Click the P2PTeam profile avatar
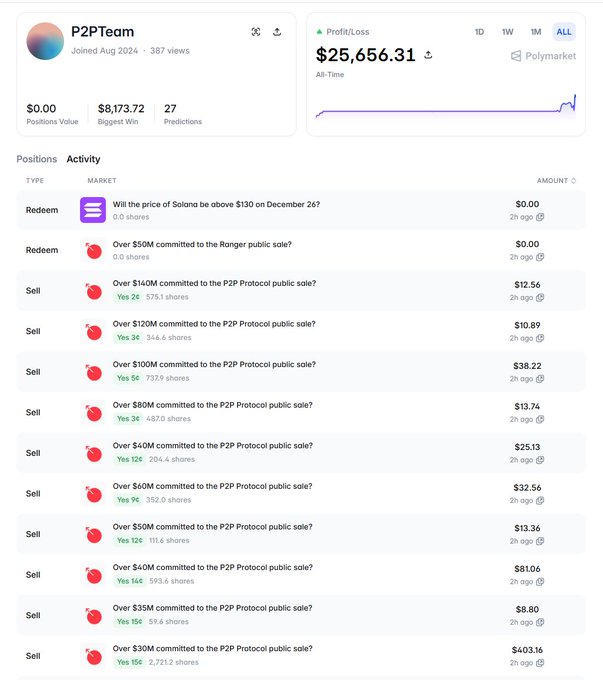This screenshot has width=603, height=680. coord(45,41)
